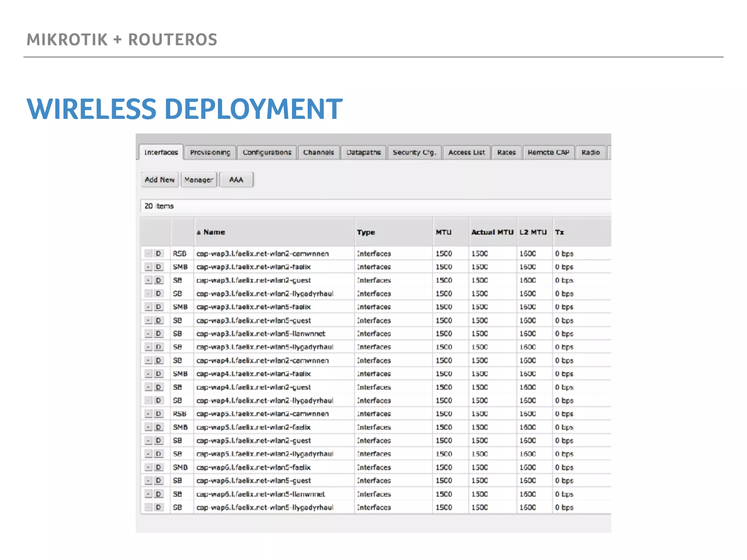
Task: Open interface cap-wap3.l.faelix.net-wlan2-guest
Action: click(x=253, y=280)
